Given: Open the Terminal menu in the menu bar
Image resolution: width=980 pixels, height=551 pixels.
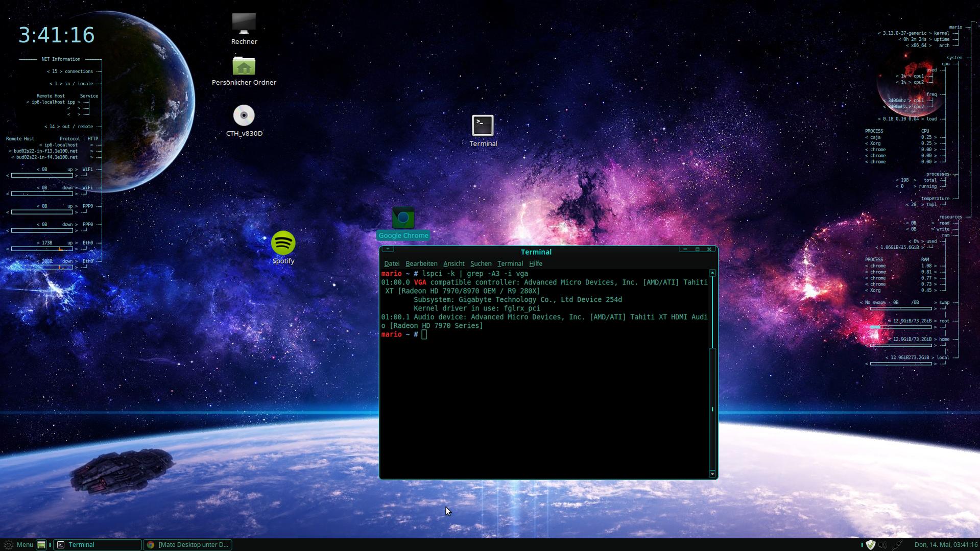Looking at the screenshot, I should pyautogui.click(x=510, y=263).
